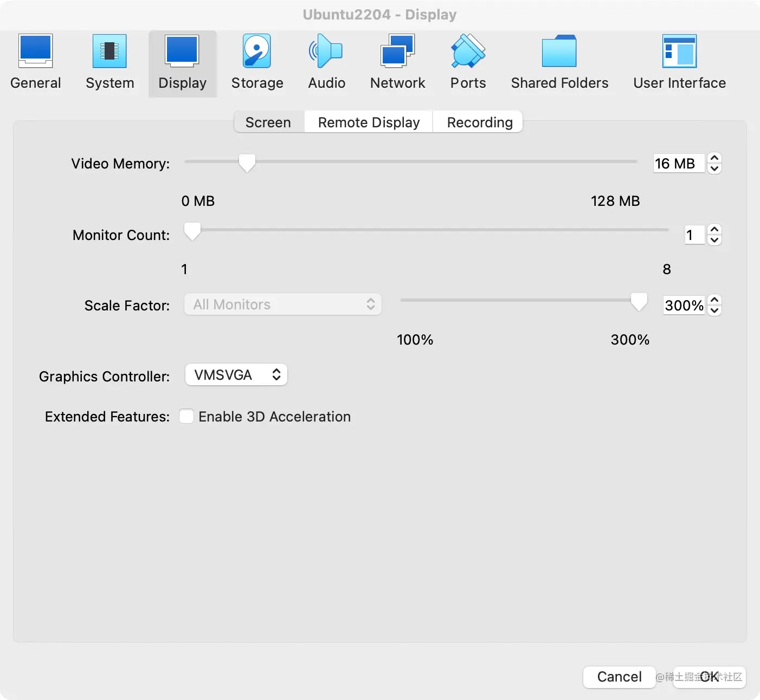Image resolution: width=760 pixels, height=700 pixels.
Task: Decrease Scale Factor with stepper down arrow
Action: click(714, 310)
